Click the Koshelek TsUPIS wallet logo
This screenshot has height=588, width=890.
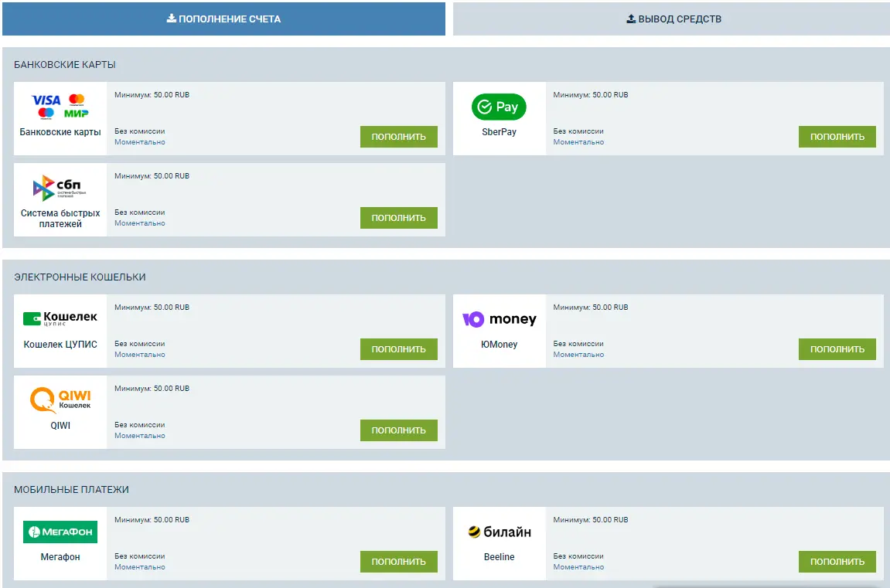coord(60,318)
